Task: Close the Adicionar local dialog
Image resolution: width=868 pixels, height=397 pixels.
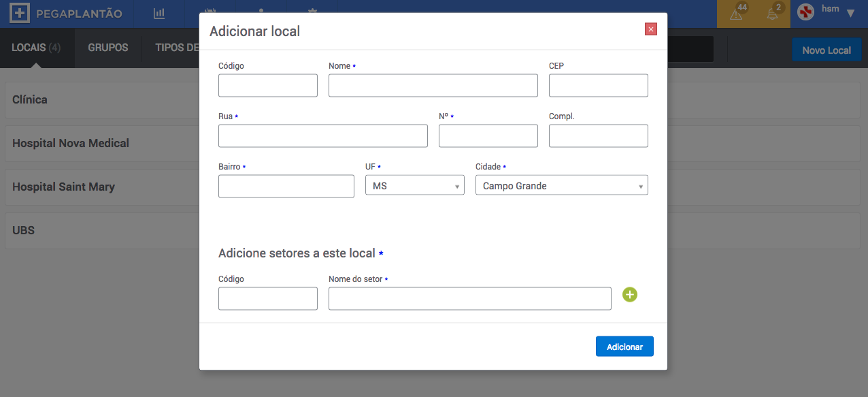Action: tap(651, 29)
